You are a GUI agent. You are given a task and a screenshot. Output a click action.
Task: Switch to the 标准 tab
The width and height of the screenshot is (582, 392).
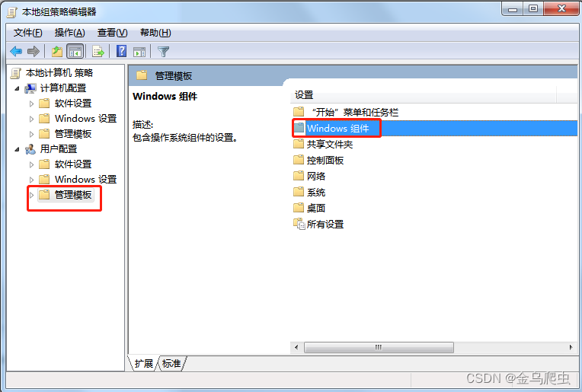(x=171, y=363)
